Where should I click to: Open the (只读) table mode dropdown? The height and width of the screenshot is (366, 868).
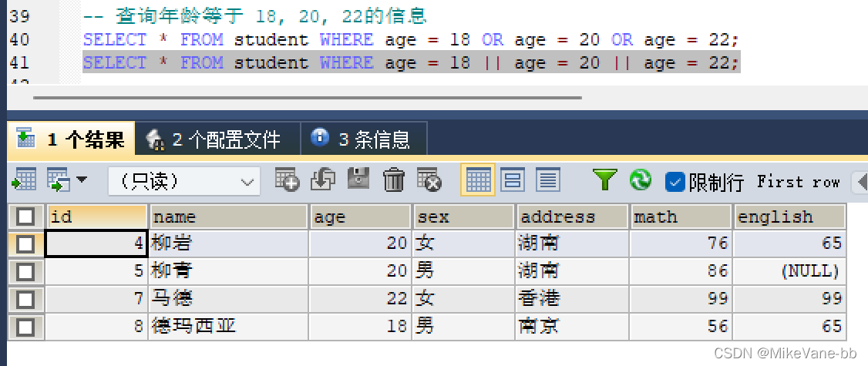183,181
